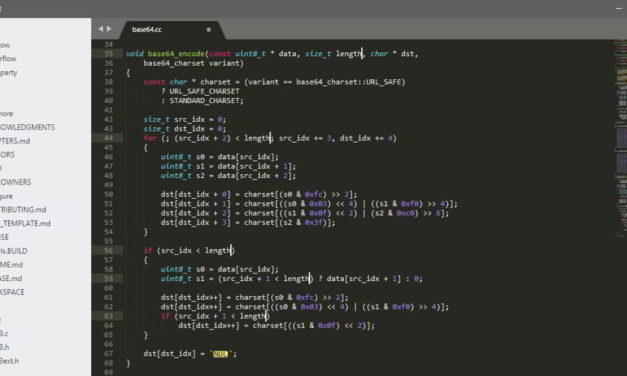This screenshot has width=627, height=376.
Task: Select party folder in sidebar
Action: (8, 73)
